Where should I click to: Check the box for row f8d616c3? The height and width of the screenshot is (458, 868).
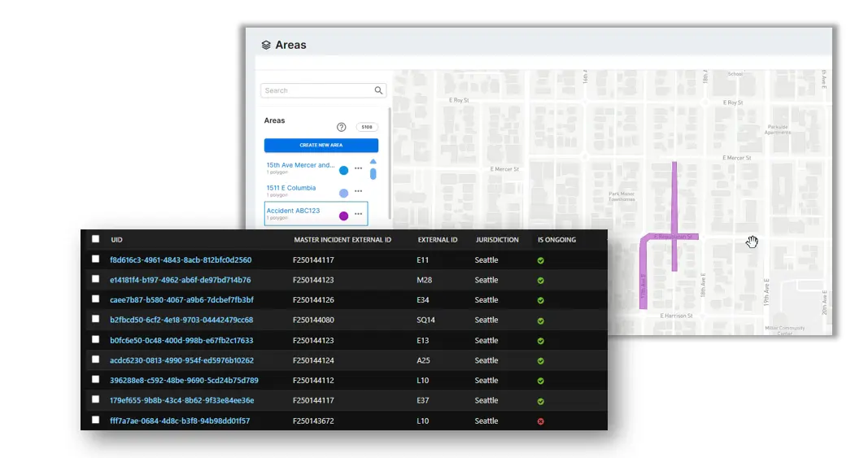point(96,260)
